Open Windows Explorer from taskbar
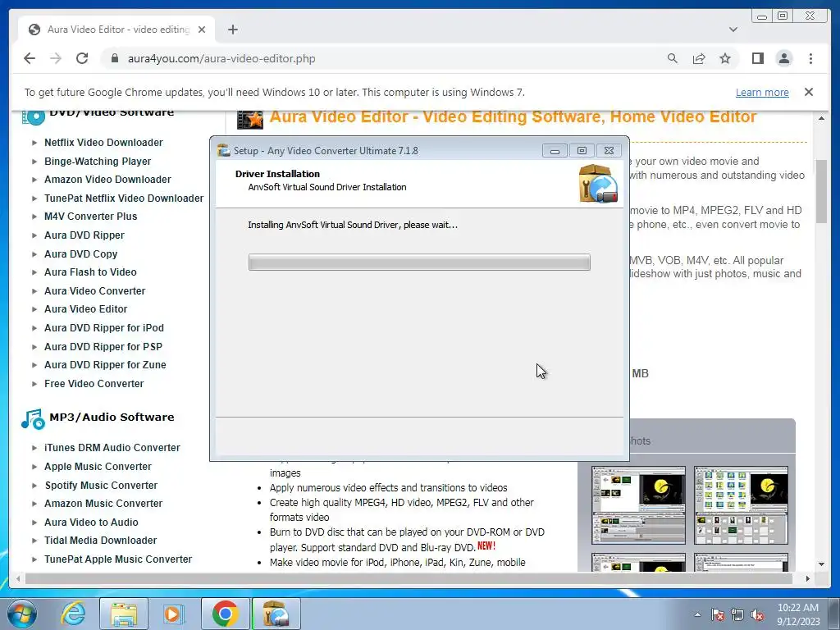Screen dimensions: 840x630 [x=124, y=614]
